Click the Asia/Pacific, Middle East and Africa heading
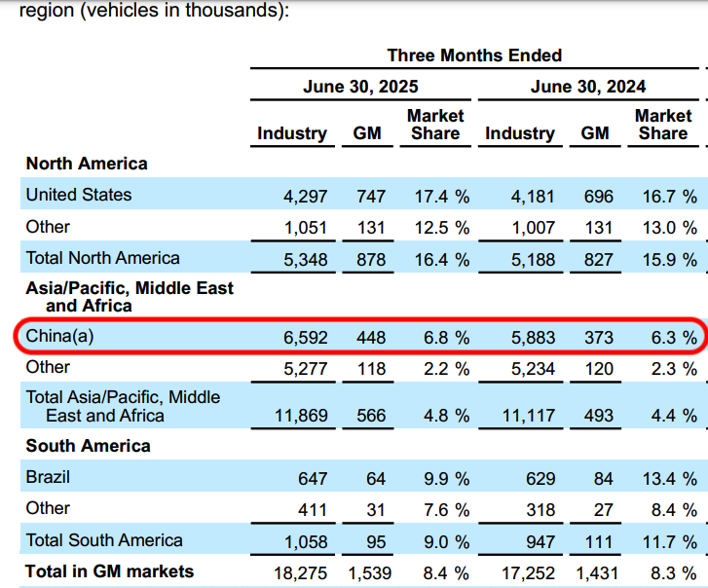The image size is (708, 588). click(130, 297)
